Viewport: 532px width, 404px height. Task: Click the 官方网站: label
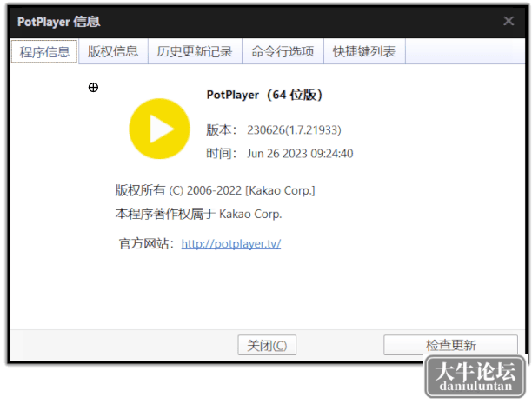point(147,243)
